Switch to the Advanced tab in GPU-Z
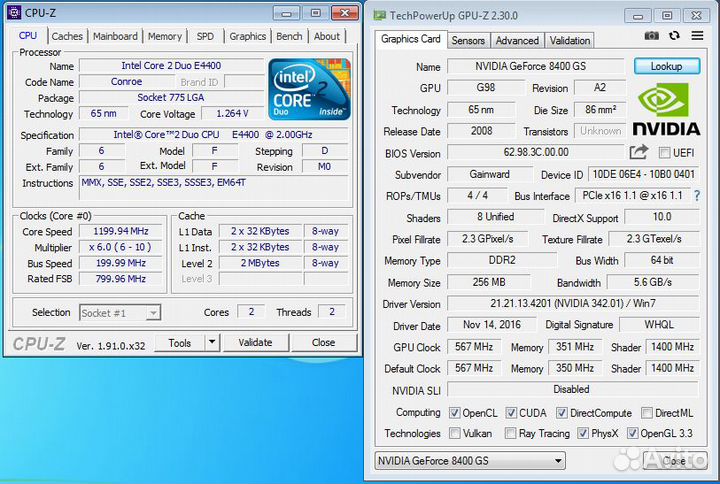Image resolution: width=720 pixels, height=484 pixels. (517, 40)
